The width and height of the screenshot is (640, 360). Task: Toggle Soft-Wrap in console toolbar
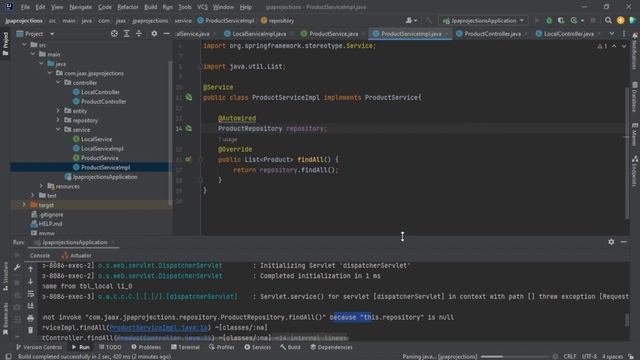31,293
